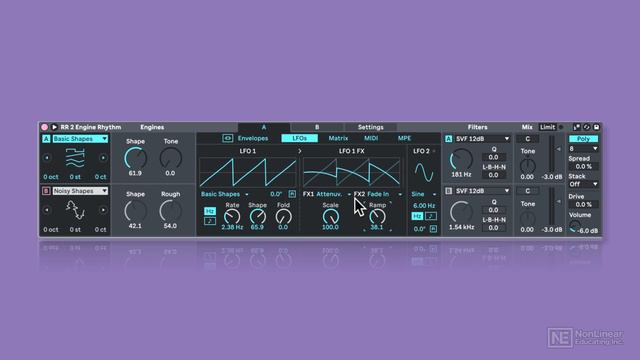Select previous oscillator for engine B

(47, 210)
